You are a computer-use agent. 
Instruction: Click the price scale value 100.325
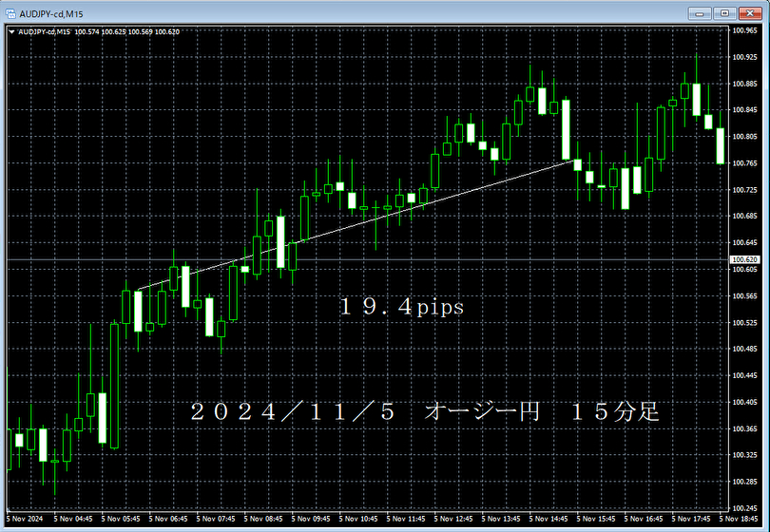pyautogui.click(x=744, y=455)
